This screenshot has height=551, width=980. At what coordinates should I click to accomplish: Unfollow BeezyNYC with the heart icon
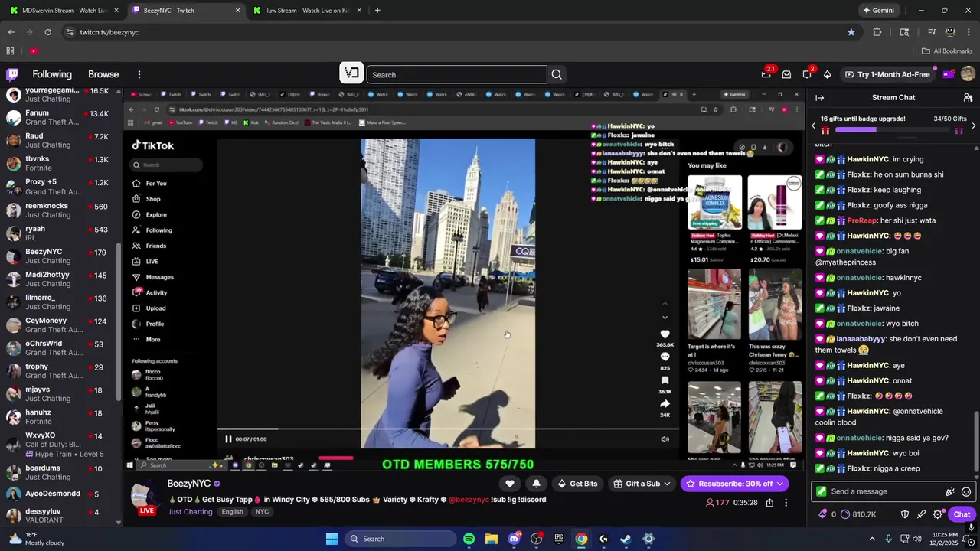(x=510, y=484)
